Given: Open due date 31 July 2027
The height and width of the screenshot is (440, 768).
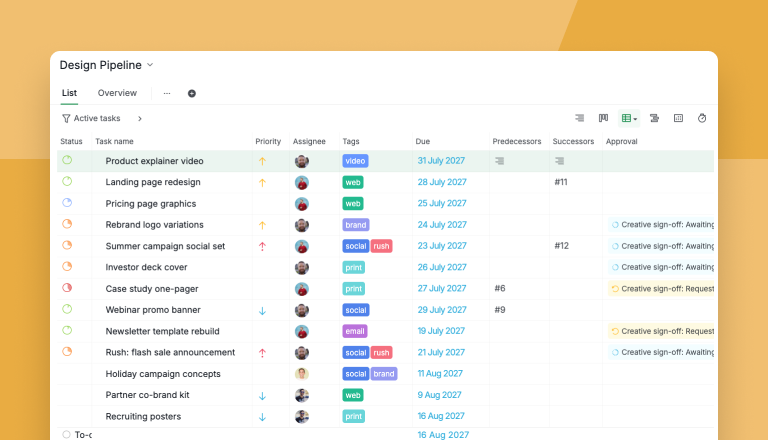Looking at the screenshot, I should [441, 161].
